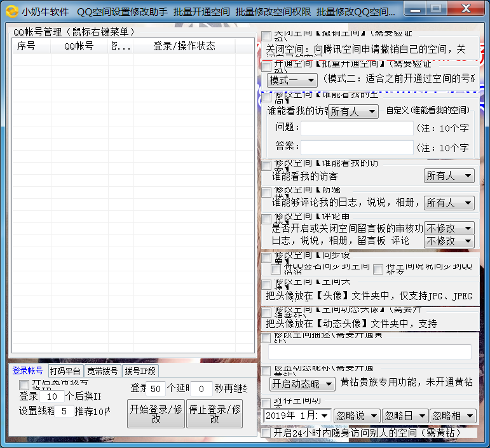Open the 开启动态昵称 dropdown
Viewport: 490px width, 448px height.
[303, 384]
